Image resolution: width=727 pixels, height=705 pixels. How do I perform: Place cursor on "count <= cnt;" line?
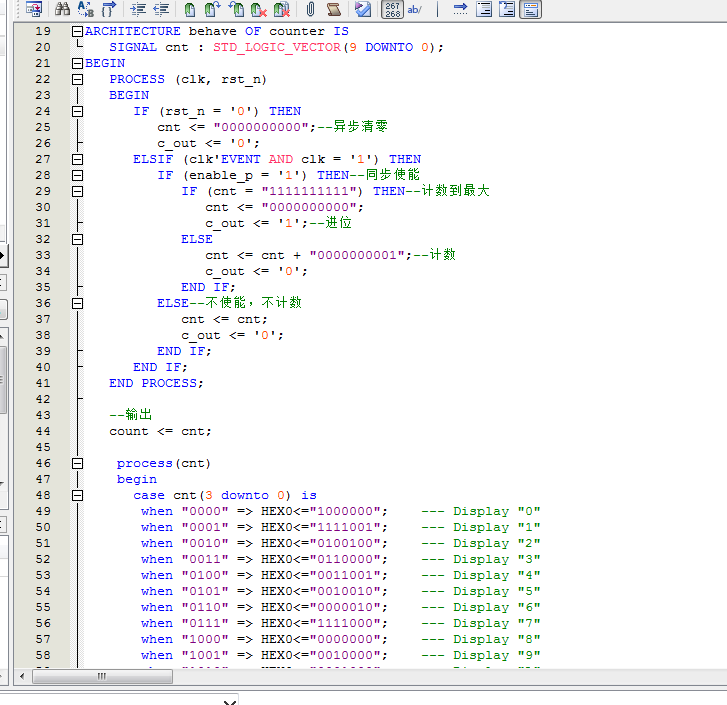click(160, 431)
